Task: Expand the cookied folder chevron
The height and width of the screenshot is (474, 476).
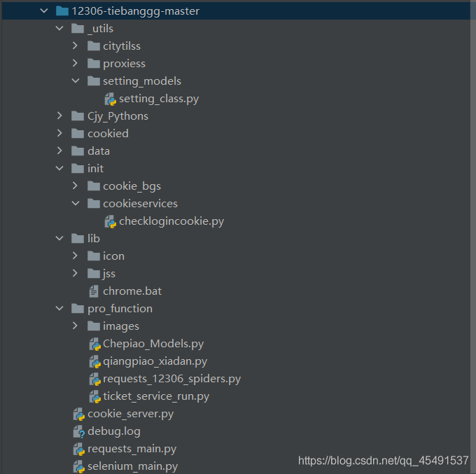Action: click(59, 134)
